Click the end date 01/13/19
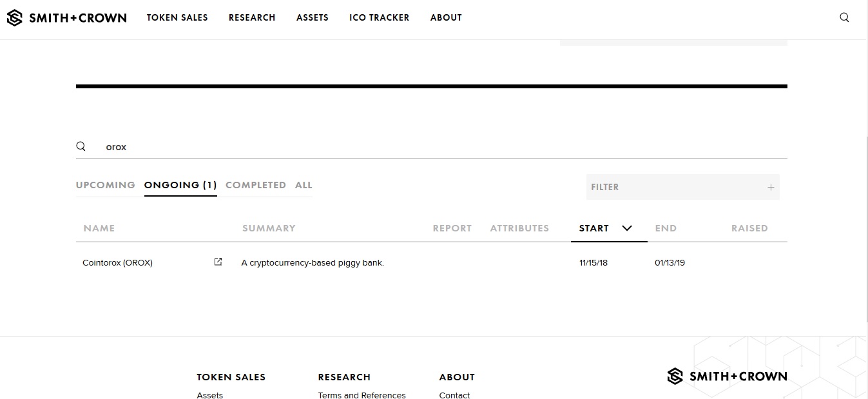This screenshot has height=399, width=868. coord(670,263)
